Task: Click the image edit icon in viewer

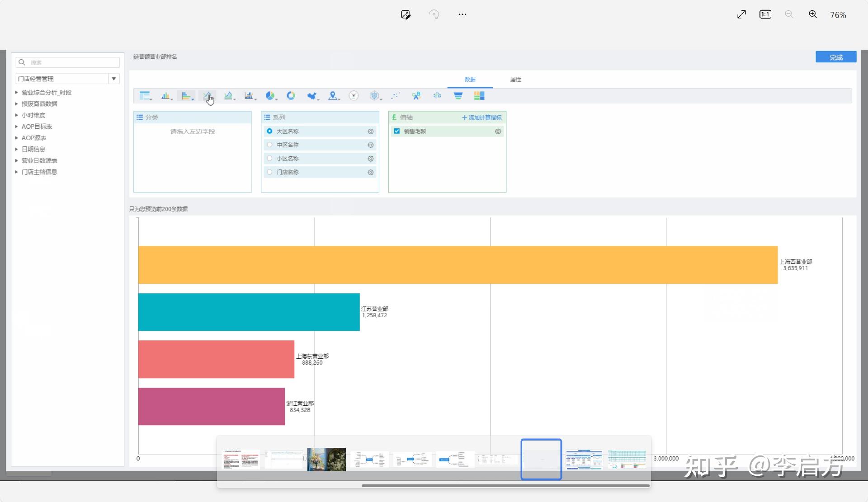Action: (x=406, y=14)
